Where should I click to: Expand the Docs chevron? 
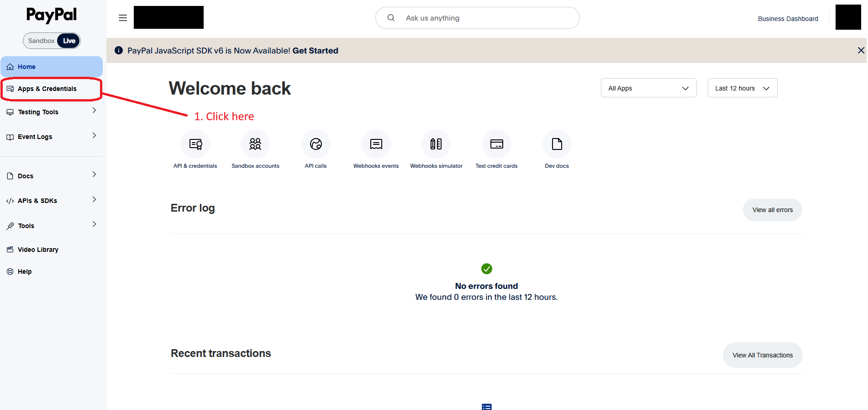(94, 174)
